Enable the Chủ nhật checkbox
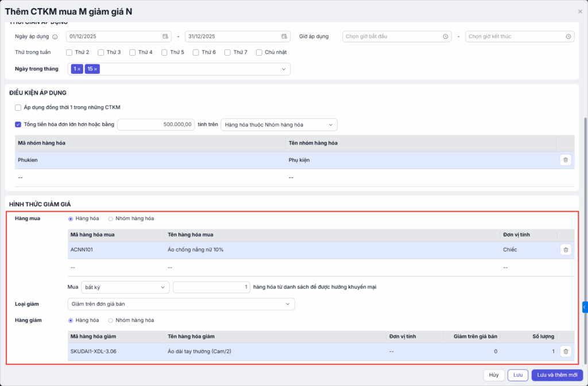 coord(259,52)
